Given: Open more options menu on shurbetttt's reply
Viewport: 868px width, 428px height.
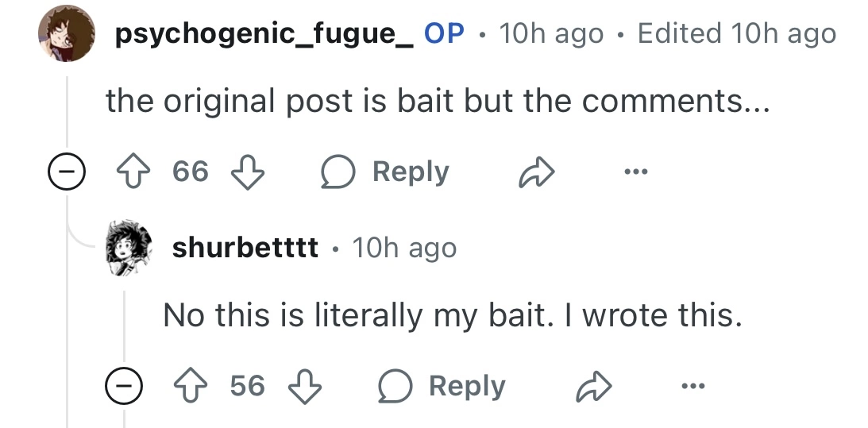Looking at the screenshot, I should pos(692,387).
